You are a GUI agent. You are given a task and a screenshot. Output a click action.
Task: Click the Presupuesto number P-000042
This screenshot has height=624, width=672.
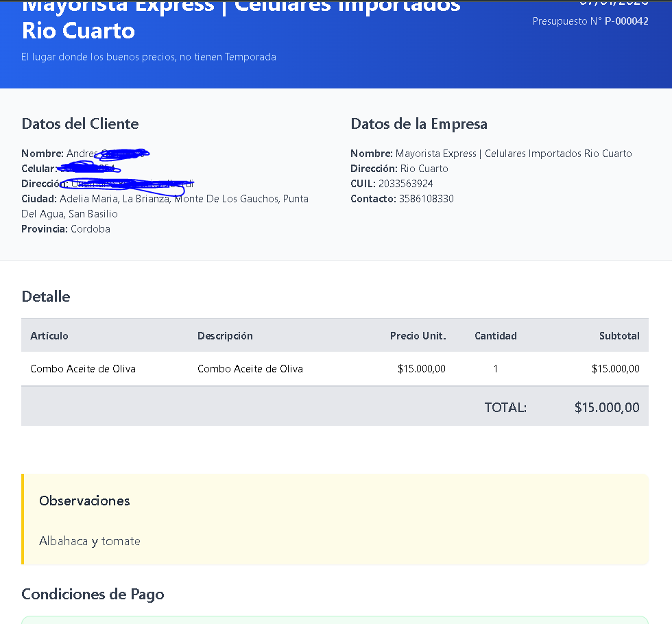(x=626, y=21)
